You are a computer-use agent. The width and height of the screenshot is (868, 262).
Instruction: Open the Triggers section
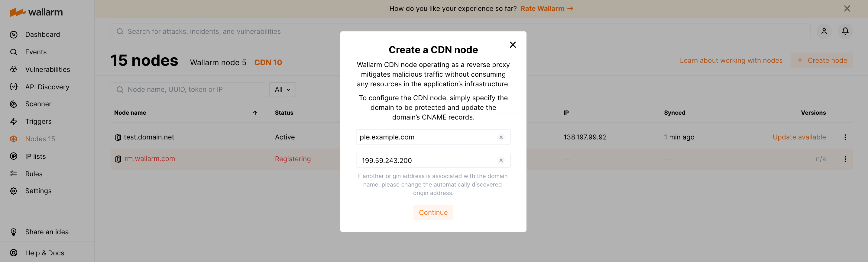38,121
